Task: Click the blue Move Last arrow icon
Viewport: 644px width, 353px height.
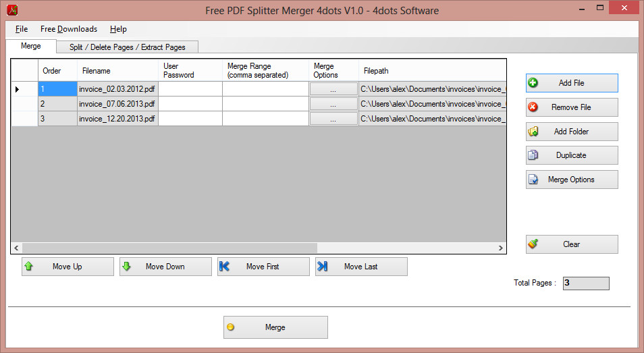Action: (x=323, y=267)
